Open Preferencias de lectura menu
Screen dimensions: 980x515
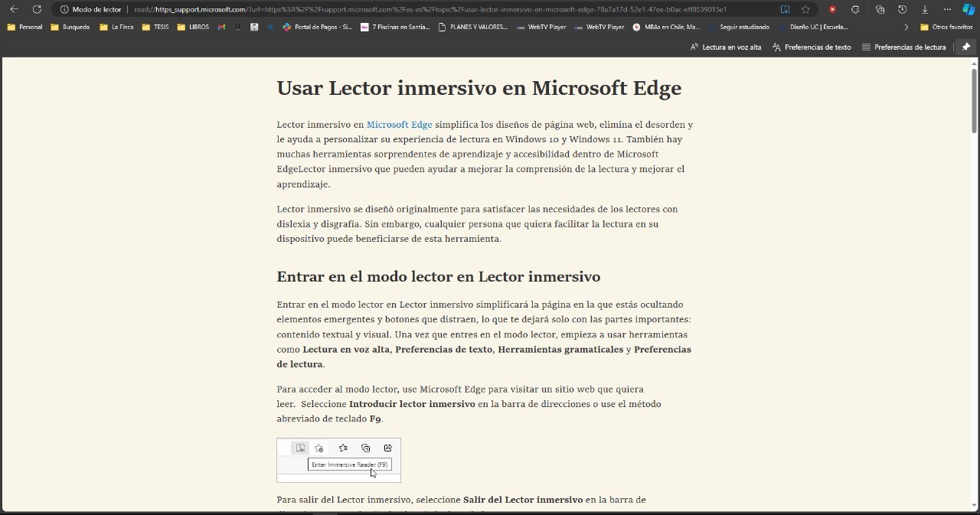point(903,47)
